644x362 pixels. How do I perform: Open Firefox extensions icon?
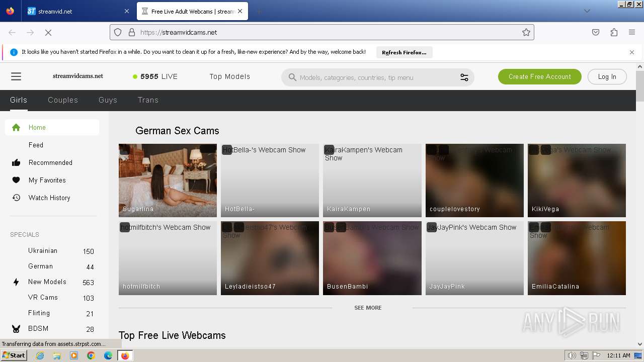coord(614,32)
